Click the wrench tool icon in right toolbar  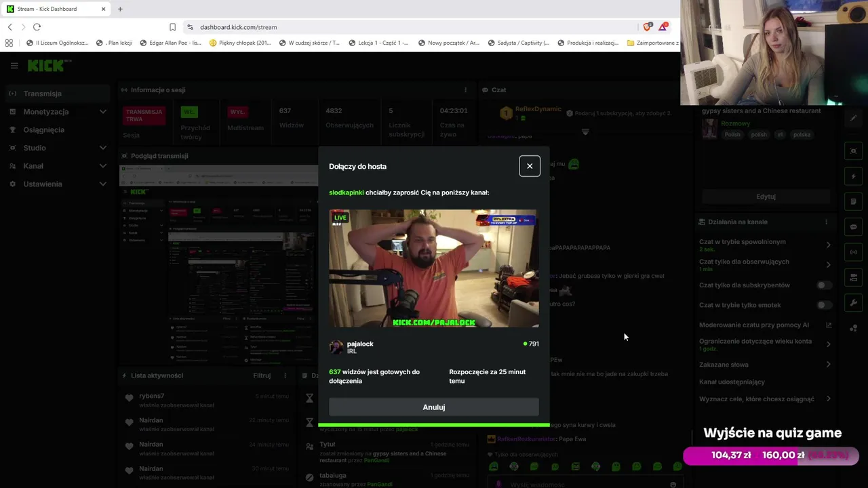pyautogui.click(x=854, y=302)
